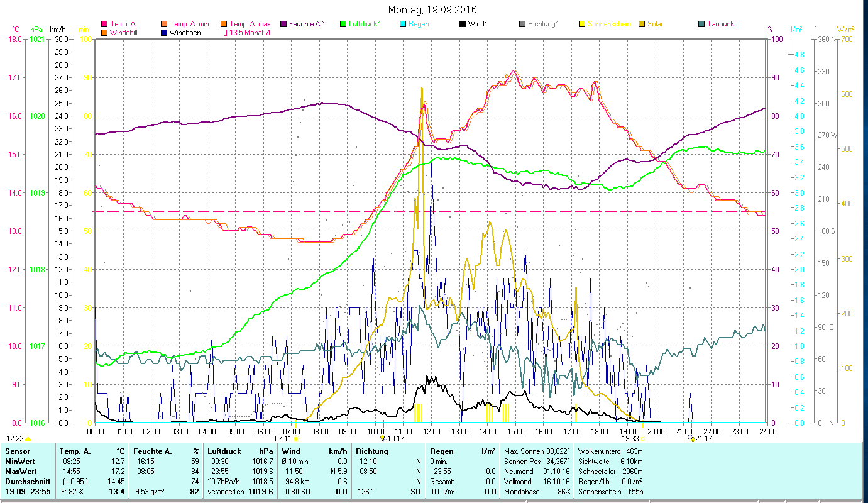Click the maximum temperature value 17.2
Screen dimensions: 868x503
119,471
